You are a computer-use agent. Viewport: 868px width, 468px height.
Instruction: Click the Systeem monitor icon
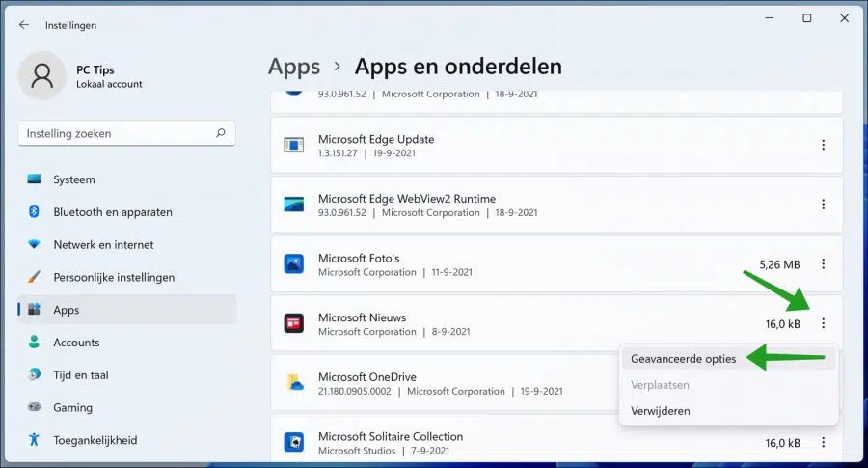35,179
